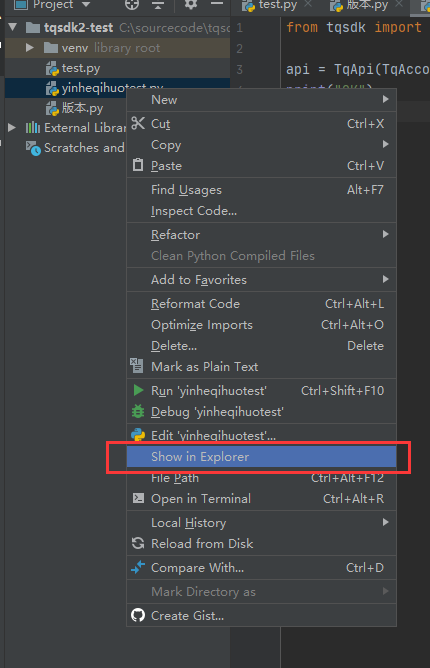Screen dimensions: 430x668
Task: Open the Project view dropdown arrow
Action: 86,4
